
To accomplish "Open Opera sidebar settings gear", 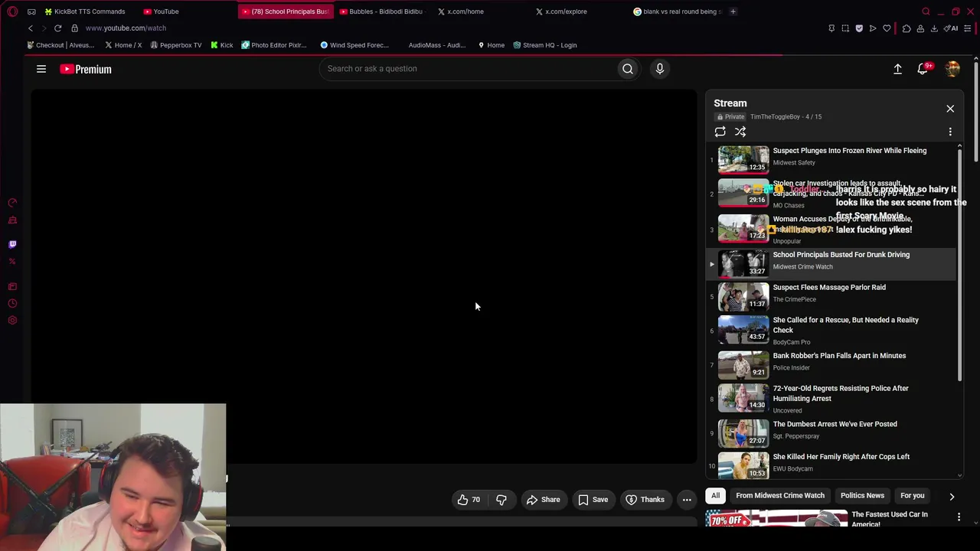I will pyautogui.click(x=12, y=321).
